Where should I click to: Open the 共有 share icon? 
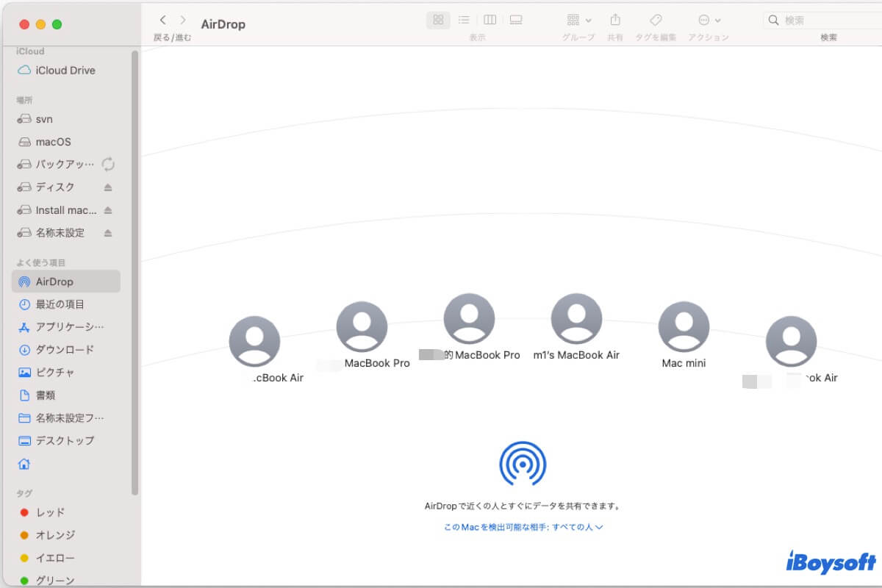(x=617, y=20)
